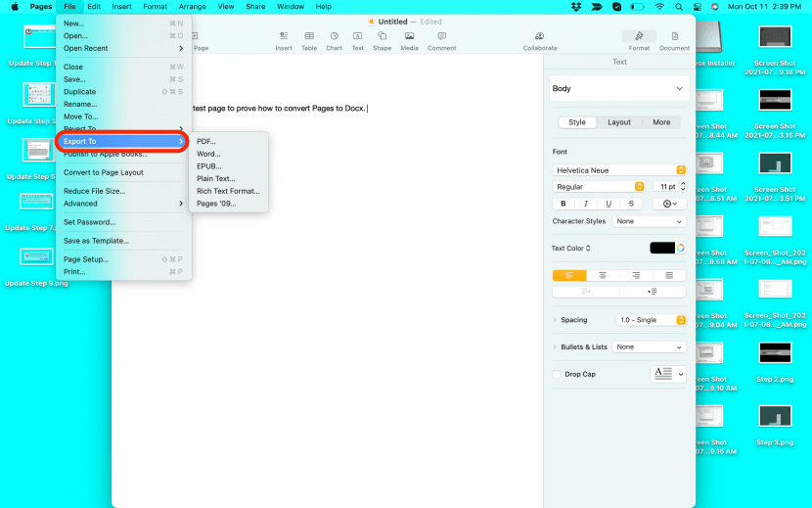This screenshot has height=508, width=812.
Task: Choose Save as Template... menu item
Action: 123,241
